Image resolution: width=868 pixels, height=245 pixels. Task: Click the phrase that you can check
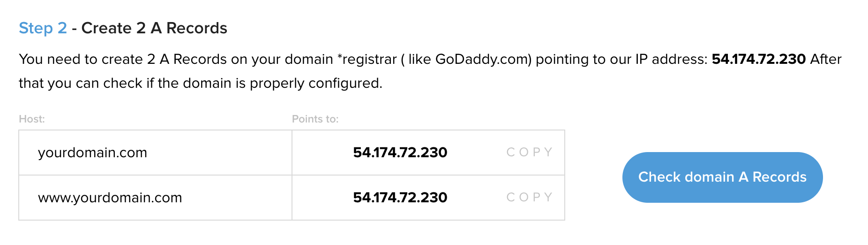click(81, 83)
